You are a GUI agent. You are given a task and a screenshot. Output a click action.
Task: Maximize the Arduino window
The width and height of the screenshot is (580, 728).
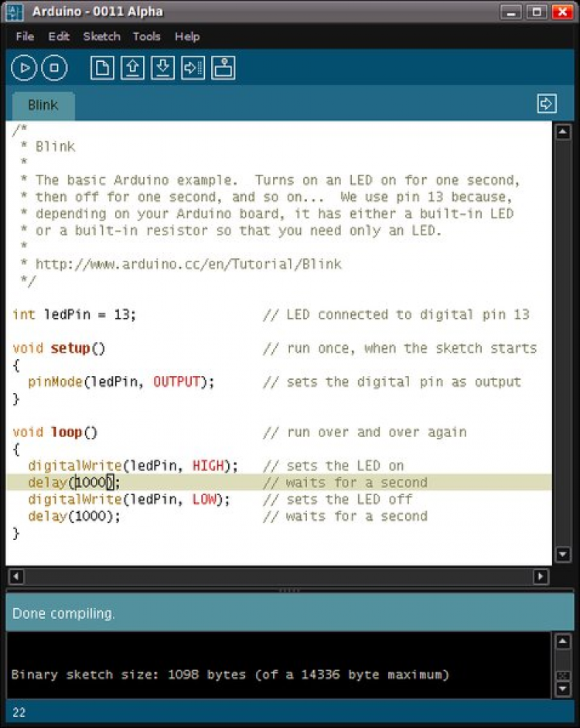(x=537, y=12)
